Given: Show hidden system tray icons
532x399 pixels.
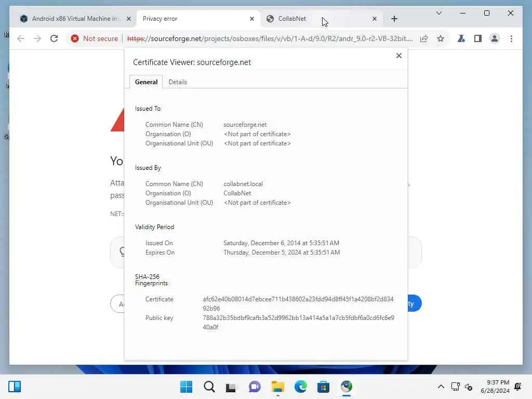Looking at the screenshot, I should [441, 387].
